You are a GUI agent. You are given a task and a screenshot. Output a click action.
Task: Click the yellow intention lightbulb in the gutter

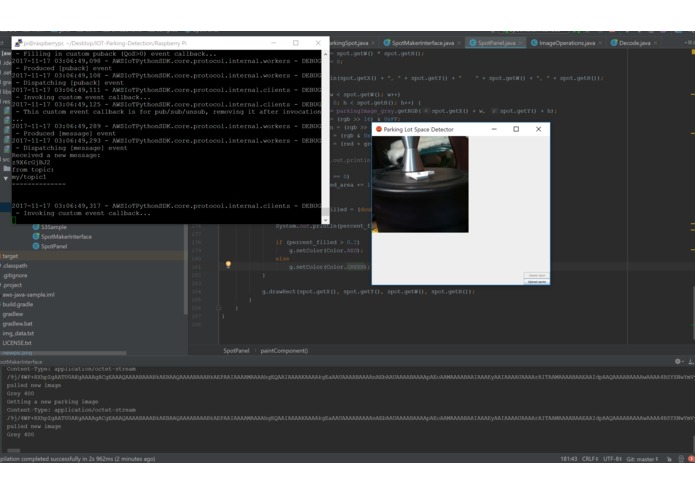[x=228, y=265]
